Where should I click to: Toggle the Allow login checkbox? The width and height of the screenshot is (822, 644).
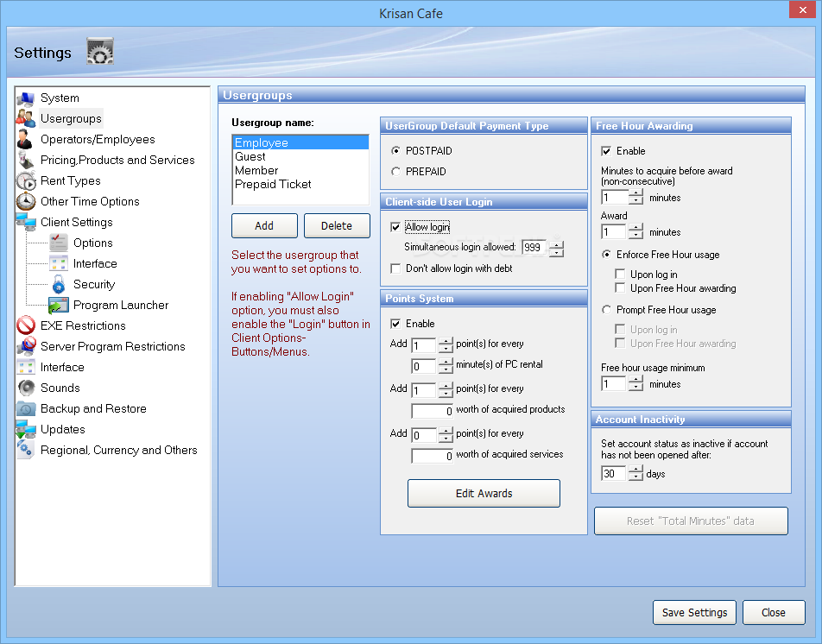395,227
